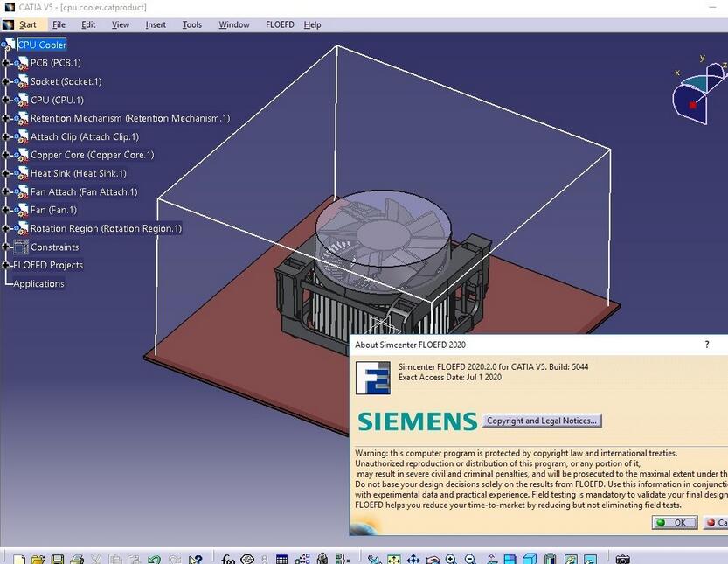Select Heat Sink (Heat Sink.1) label
The image size is (728, 564).
78,173
